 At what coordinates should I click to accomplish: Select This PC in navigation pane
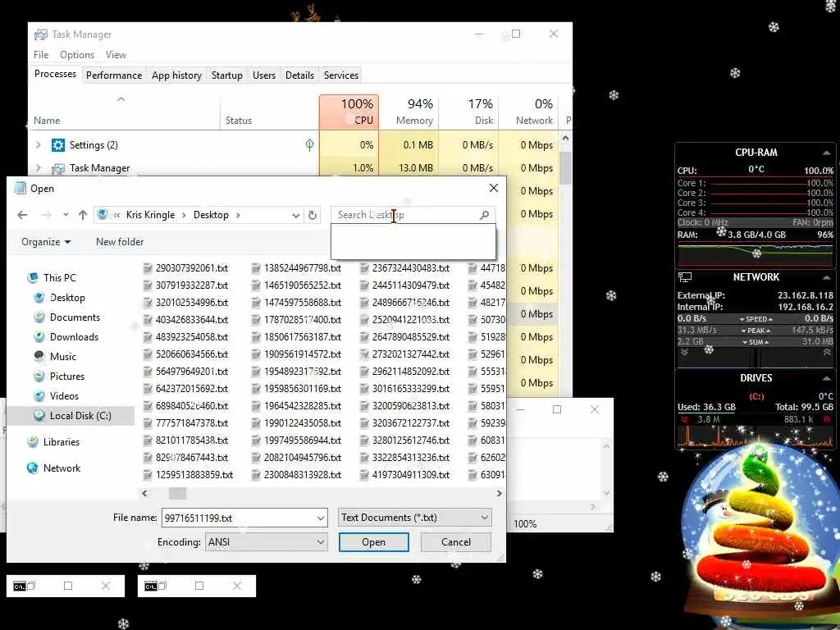pyautogui.click(x=59, y=277)
